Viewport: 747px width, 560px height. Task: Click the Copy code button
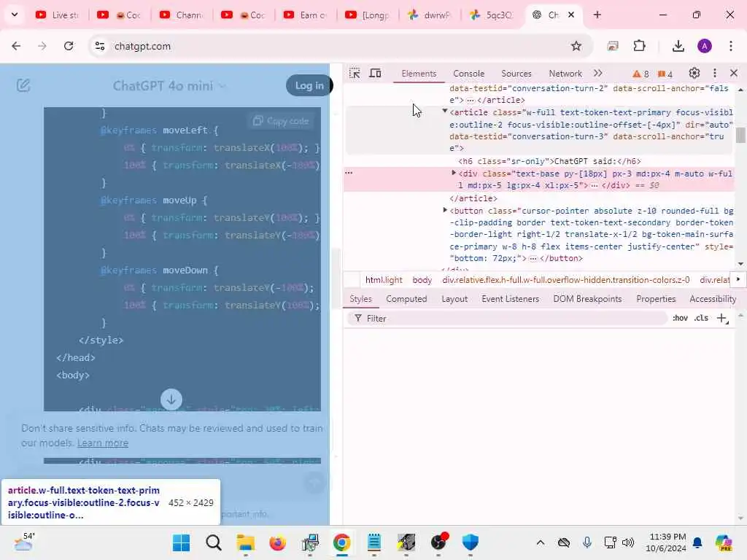pos(281,121)
